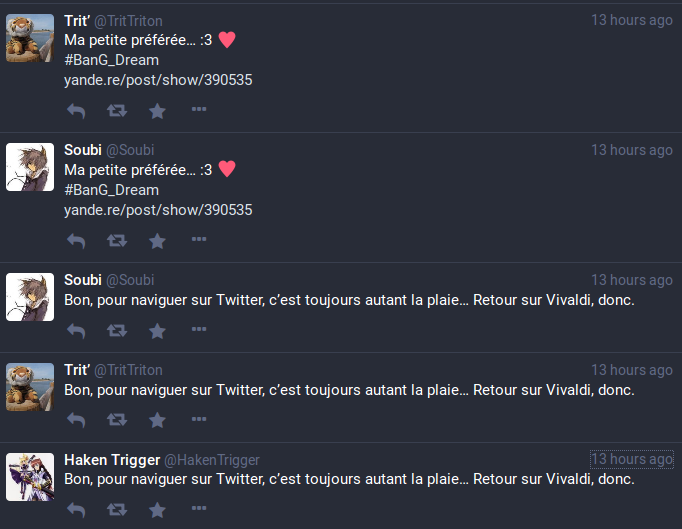Open more menu on Haken Trigger's post
The width and height of the screenshot is (682, 529).
pos(199,510)
